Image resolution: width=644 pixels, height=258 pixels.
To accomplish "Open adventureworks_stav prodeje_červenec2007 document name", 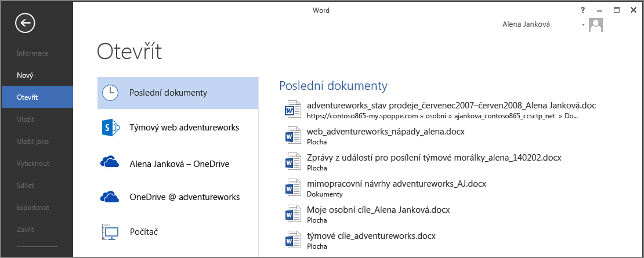I will coord(451,106).
